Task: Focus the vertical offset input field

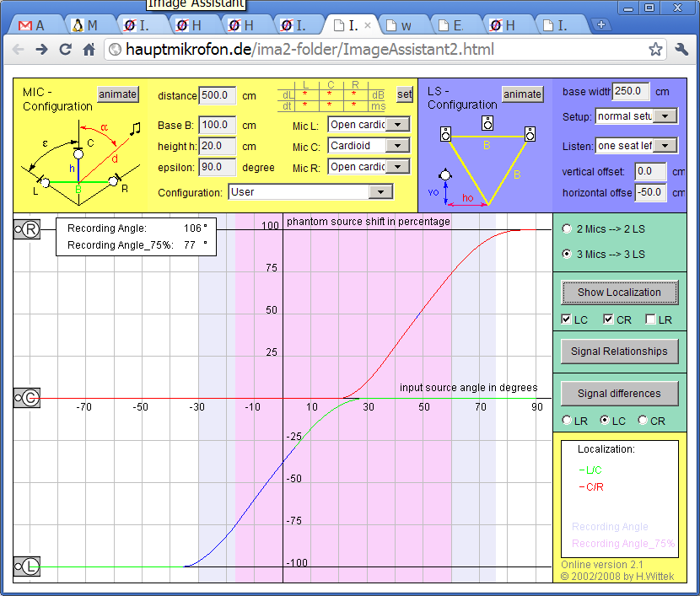Action: click(651, 171)
